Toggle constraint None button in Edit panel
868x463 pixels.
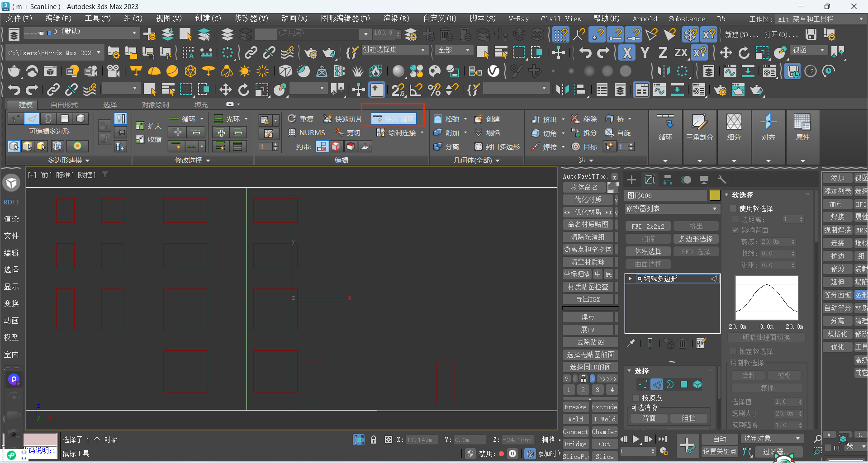pyautogui.click(x=322, y=146)
